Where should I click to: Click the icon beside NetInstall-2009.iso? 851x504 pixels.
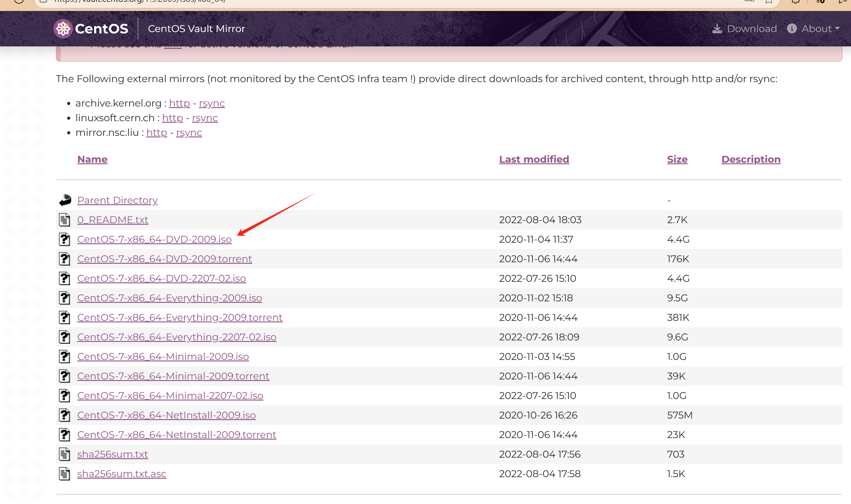tap(64, 415)
